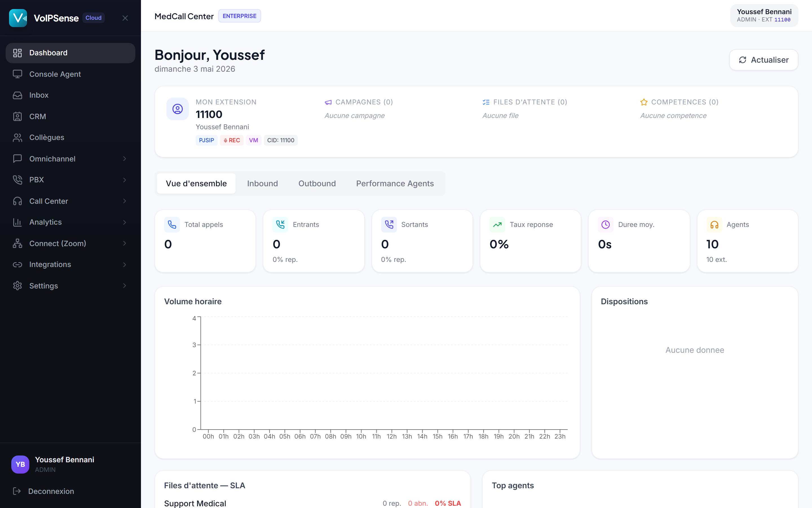Click the Dashboard grid icon
The width and height of the screenshot is (812, 508).
click(x=17, y=53)
